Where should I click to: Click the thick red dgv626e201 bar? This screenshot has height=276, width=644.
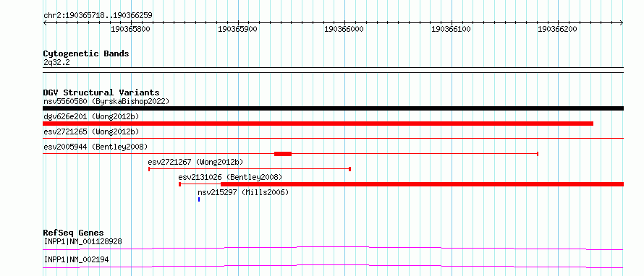[318, 124]
